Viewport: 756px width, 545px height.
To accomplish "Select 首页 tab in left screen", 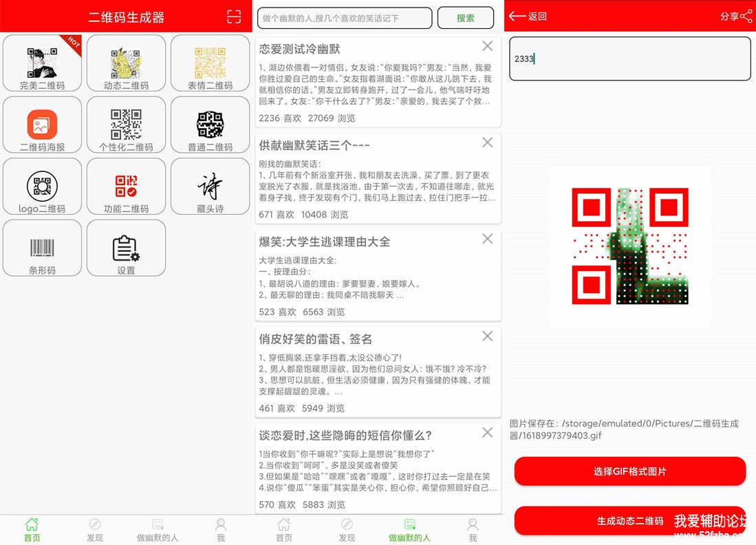I will pos(32,530).
